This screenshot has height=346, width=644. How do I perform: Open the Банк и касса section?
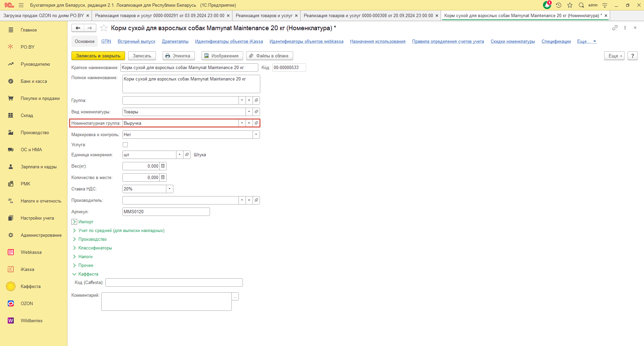34,81
